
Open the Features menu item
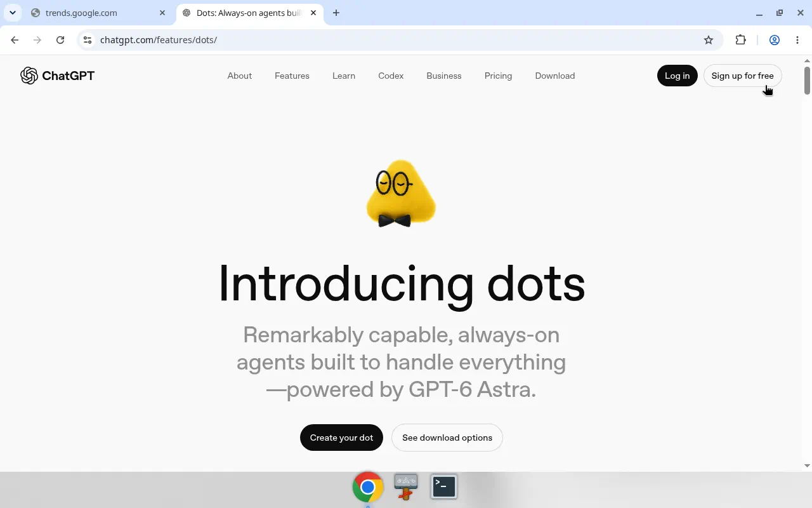click(x=292, y=76)
